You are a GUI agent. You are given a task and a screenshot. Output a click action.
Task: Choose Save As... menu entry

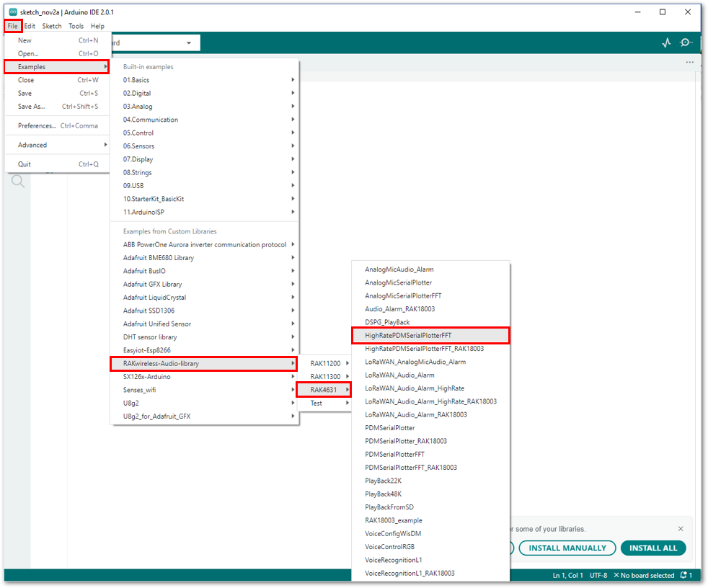tap(58, 107)
